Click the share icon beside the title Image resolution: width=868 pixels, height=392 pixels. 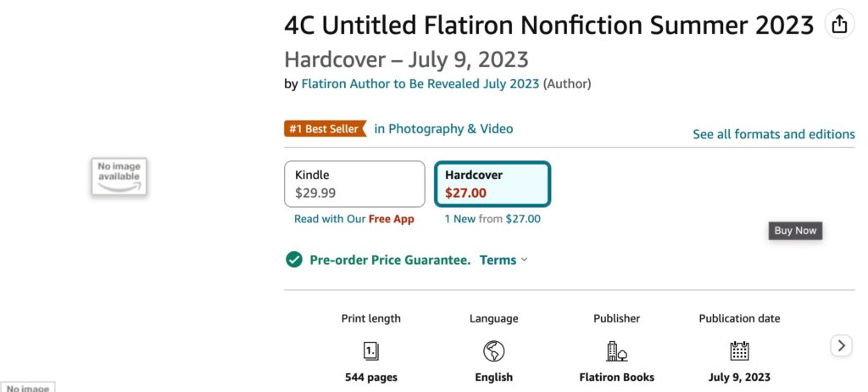839,25
